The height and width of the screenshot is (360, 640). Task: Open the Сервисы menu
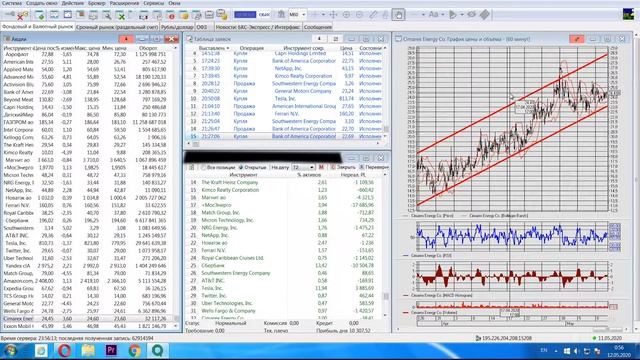tap(153, 3)
